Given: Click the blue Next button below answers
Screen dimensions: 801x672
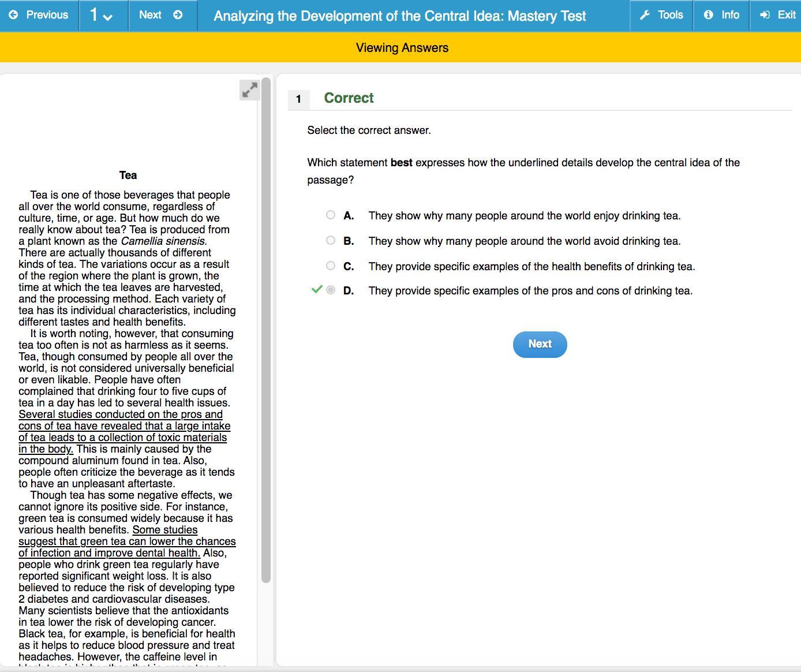Looking at the screenshot, I should 540,344.
